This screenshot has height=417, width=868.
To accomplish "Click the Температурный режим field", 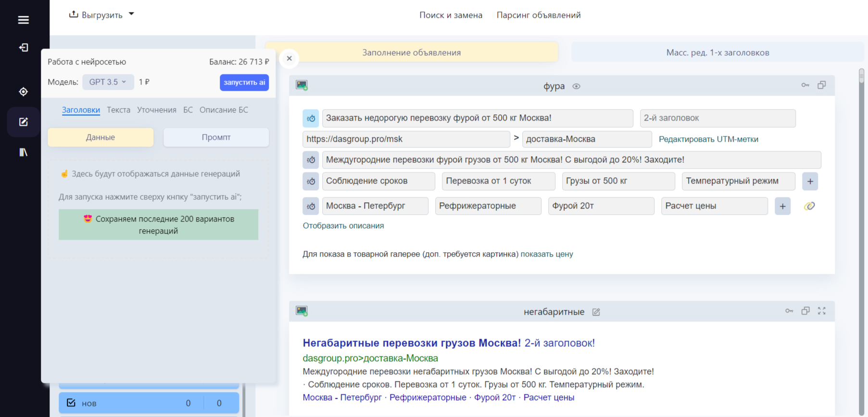I will click(x=738, y=181).
